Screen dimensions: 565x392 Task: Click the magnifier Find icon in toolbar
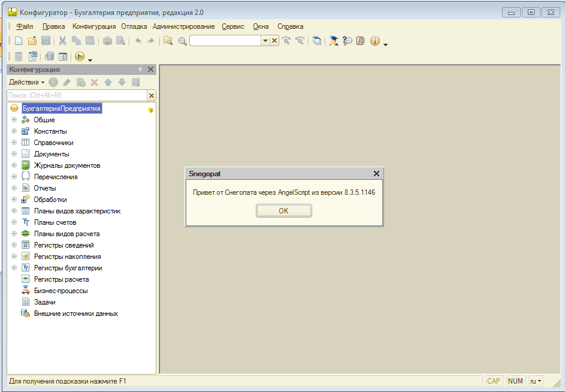(x=182, y=41)
